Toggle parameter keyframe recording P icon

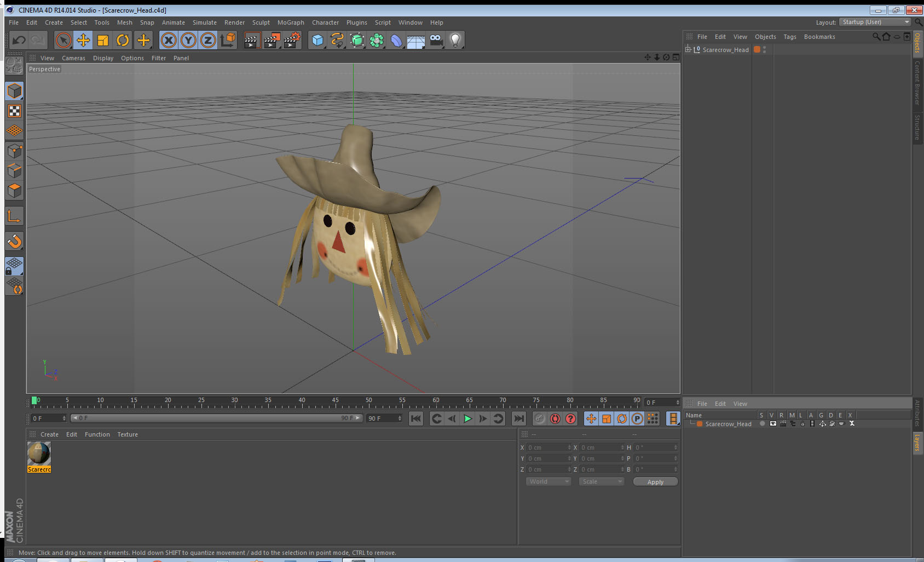tap(637, 418)
